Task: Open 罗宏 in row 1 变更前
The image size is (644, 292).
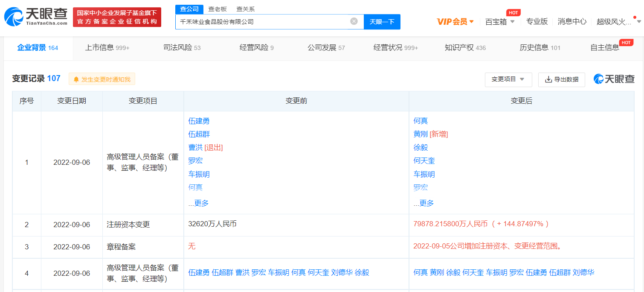Action: tap(196, 161)
